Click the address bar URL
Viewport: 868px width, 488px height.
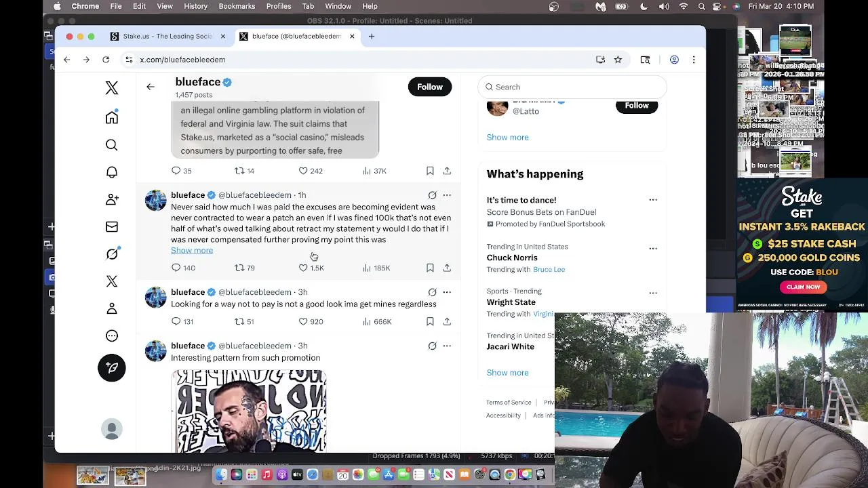pyautogui.click(x=183, y=60)
